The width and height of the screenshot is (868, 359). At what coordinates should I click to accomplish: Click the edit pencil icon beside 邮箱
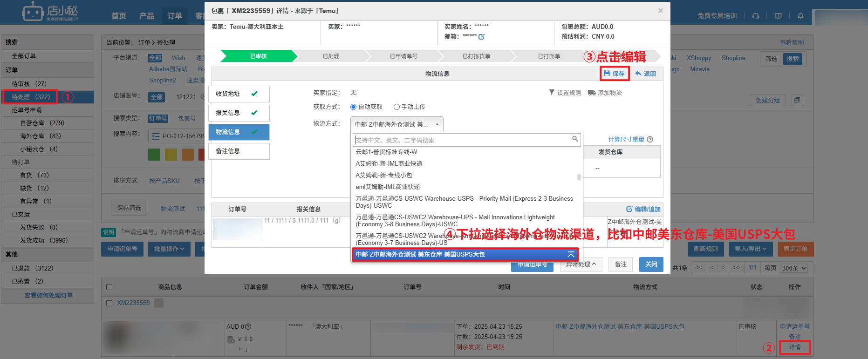(x=482, y=36)
